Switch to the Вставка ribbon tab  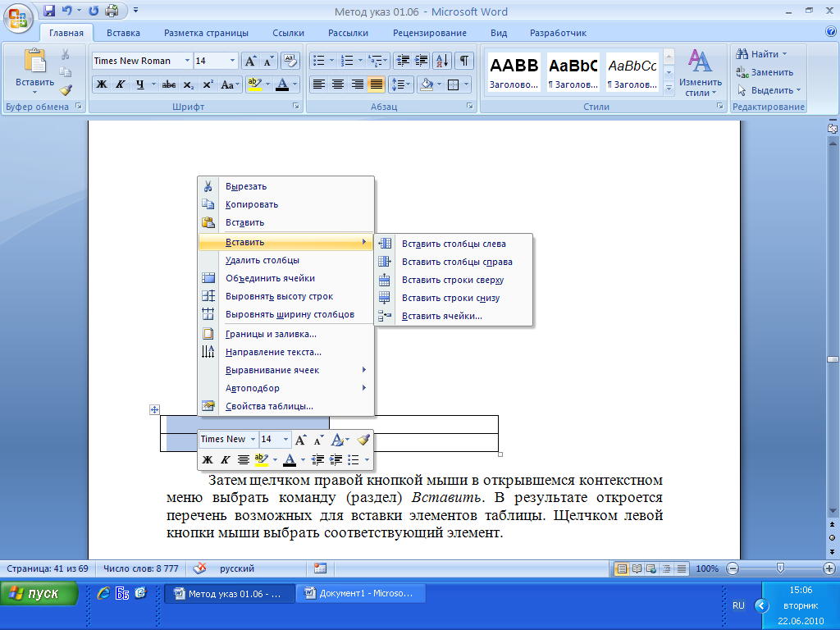123,33
